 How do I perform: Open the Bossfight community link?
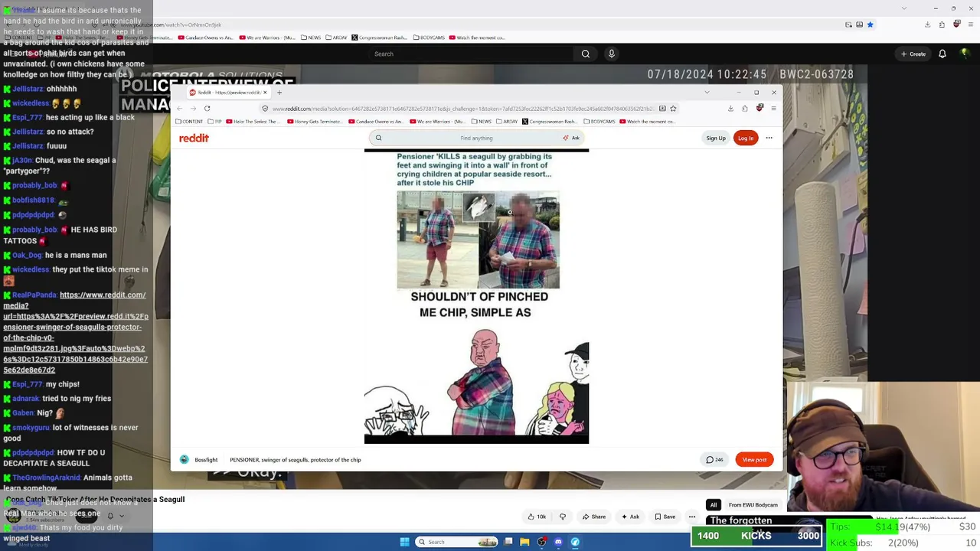(x=206, y=460)
